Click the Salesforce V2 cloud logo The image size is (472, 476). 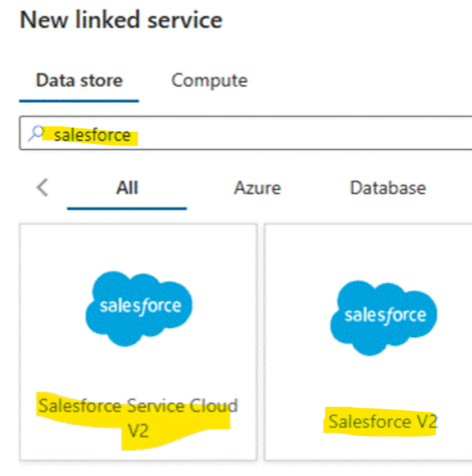384,316
